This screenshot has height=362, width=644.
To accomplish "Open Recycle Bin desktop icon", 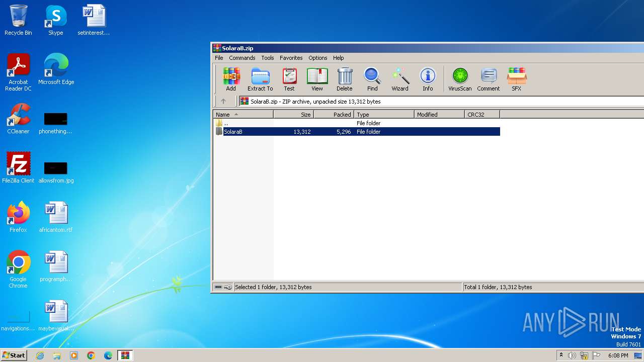I will [x=18, y=20].
